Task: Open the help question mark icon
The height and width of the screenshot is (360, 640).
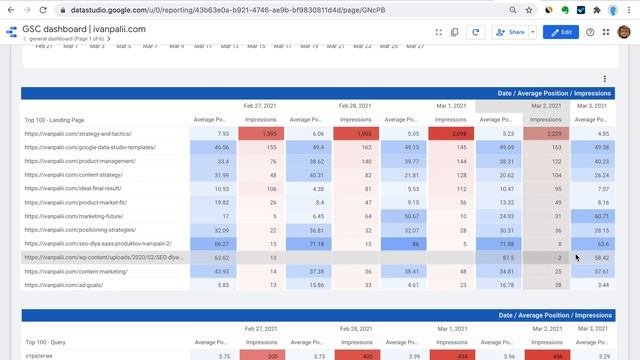Action: point(590,32)
